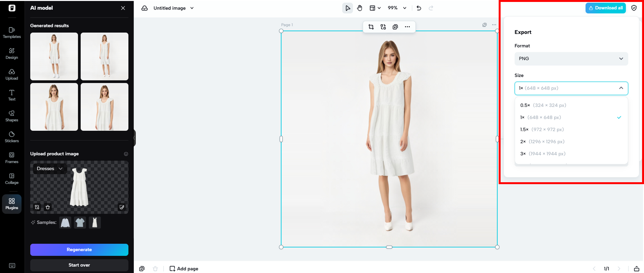Select third generated result, bottom left
Image resolution: width=644 pixels, height=273 pixels.
click(54, 107)
